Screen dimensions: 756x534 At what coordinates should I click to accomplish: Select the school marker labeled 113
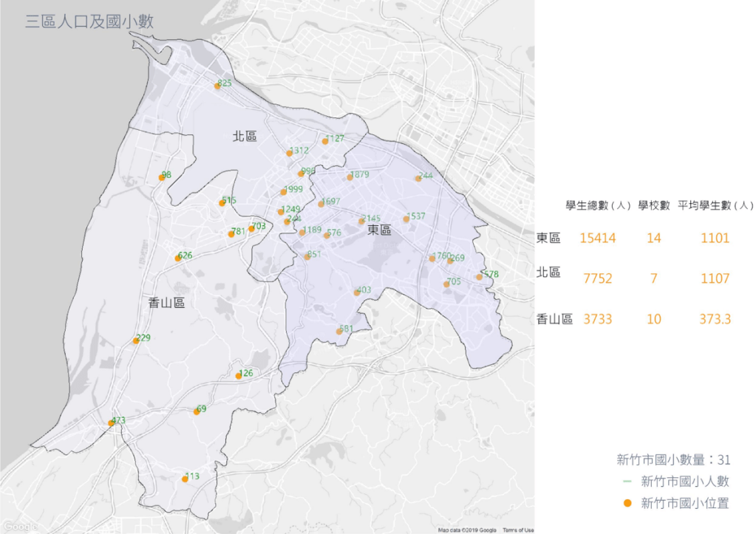(x=185, y=479)
